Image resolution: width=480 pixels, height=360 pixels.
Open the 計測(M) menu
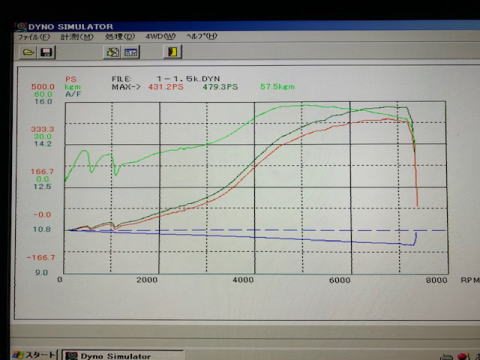[77, 37]
